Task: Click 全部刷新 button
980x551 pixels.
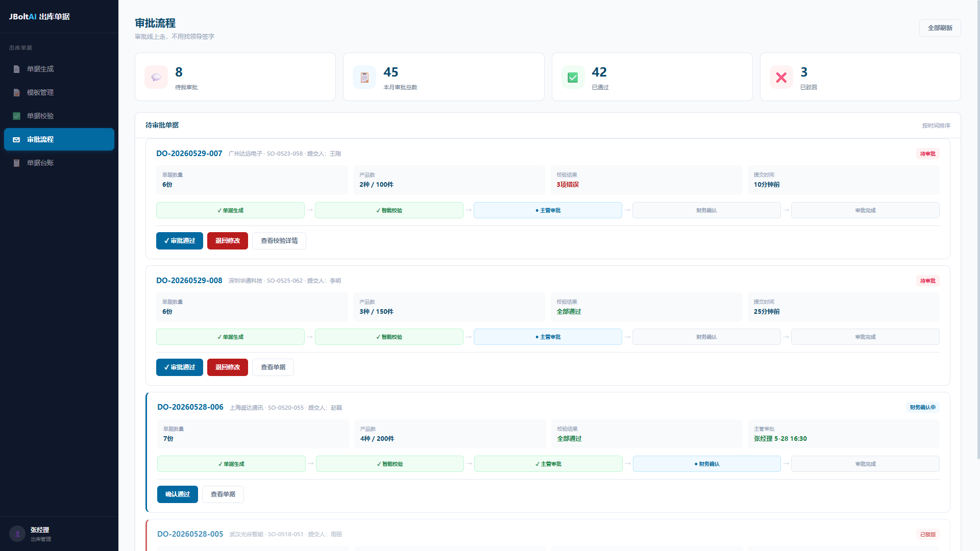Action: click(940, 28)
